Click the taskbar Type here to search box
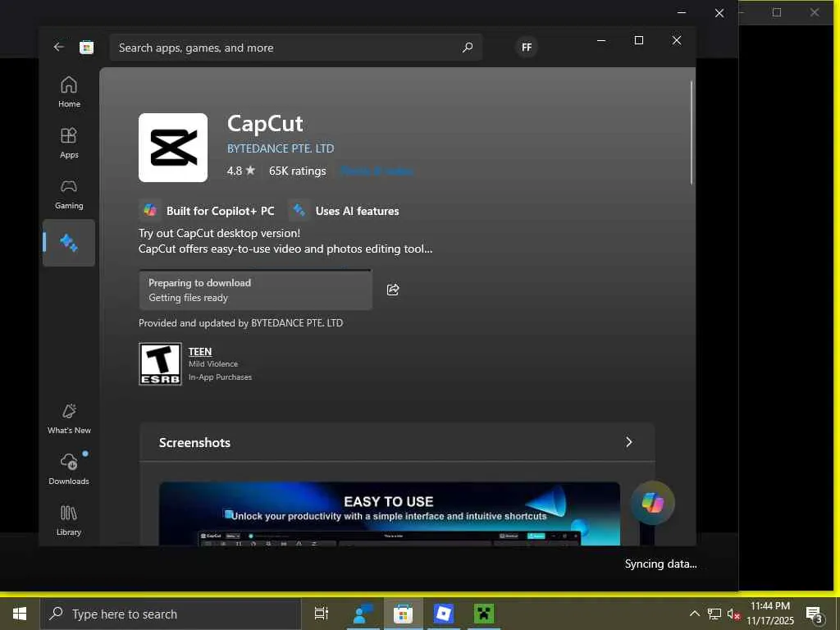 click(171, 614)
